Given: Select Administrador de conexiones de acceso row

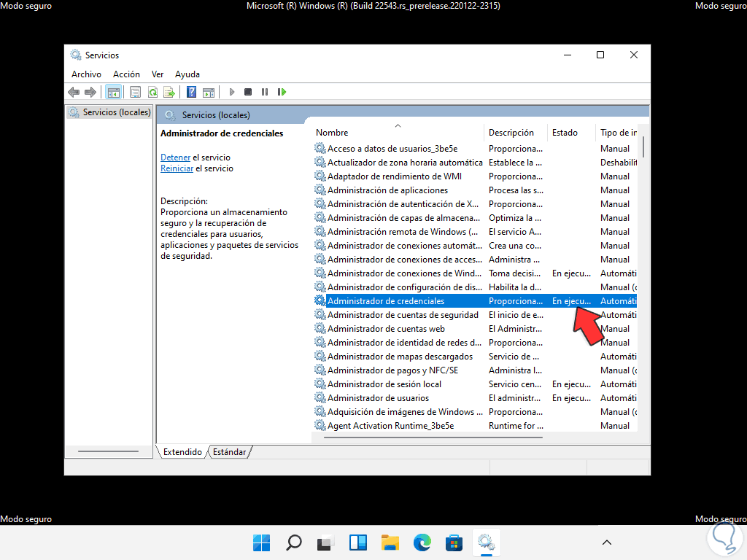Looking at the screenshot, I should (475, 259).
